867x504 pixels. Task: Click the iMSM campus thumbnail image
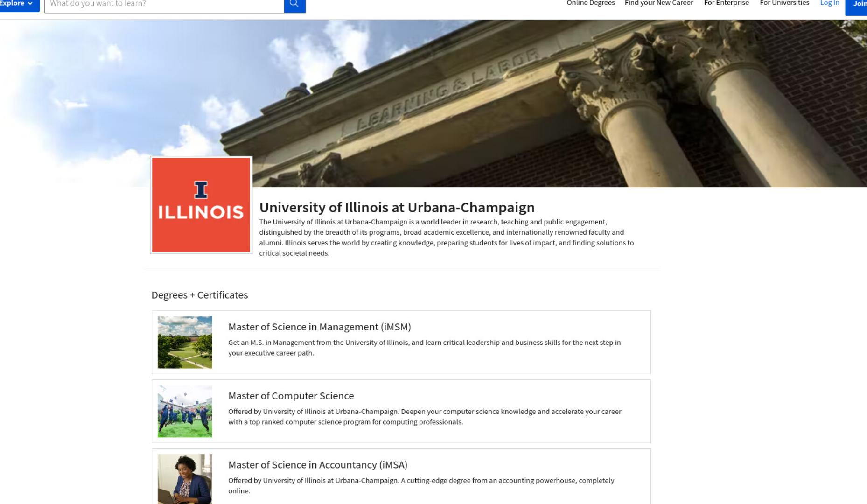185,342
